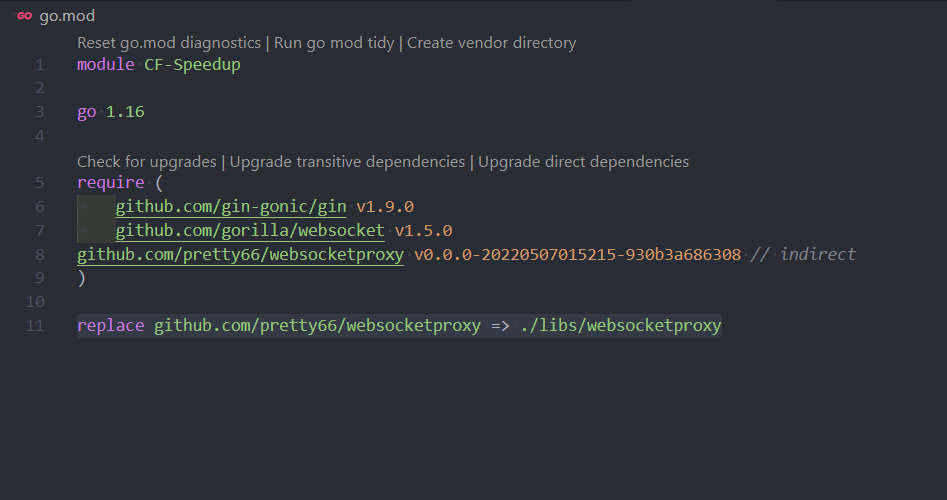Click Upgrade transitive dependencies
This screenshot has width=947, height=500.
pos(347,162)
